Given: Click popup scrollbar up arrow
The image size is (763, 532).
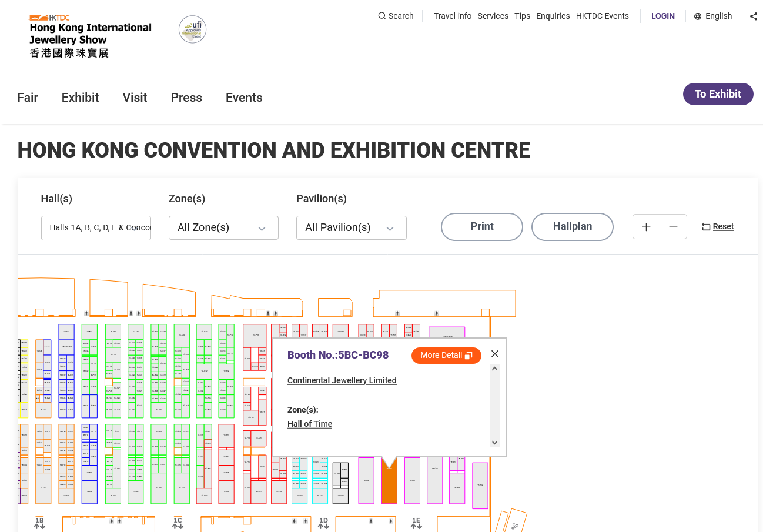Looking at the screenshot, I should (x=494, y=369).
